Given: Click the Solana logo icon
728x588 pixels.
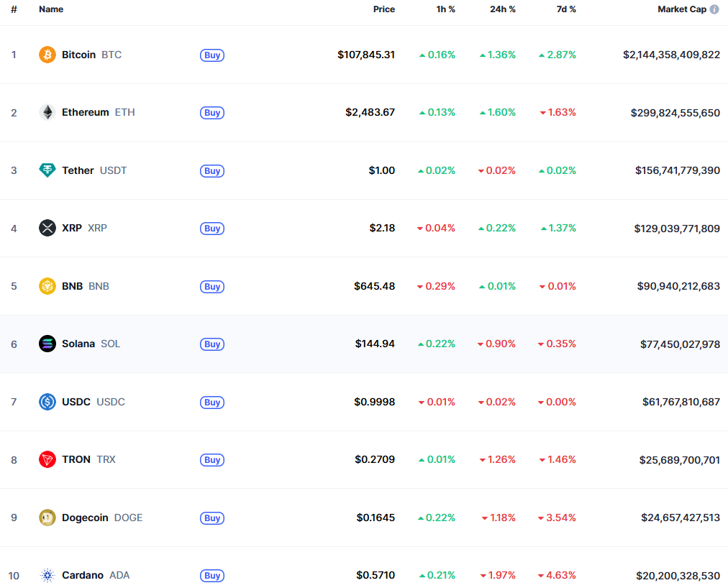Looking at the screenshot, I should tap(47, 344).
